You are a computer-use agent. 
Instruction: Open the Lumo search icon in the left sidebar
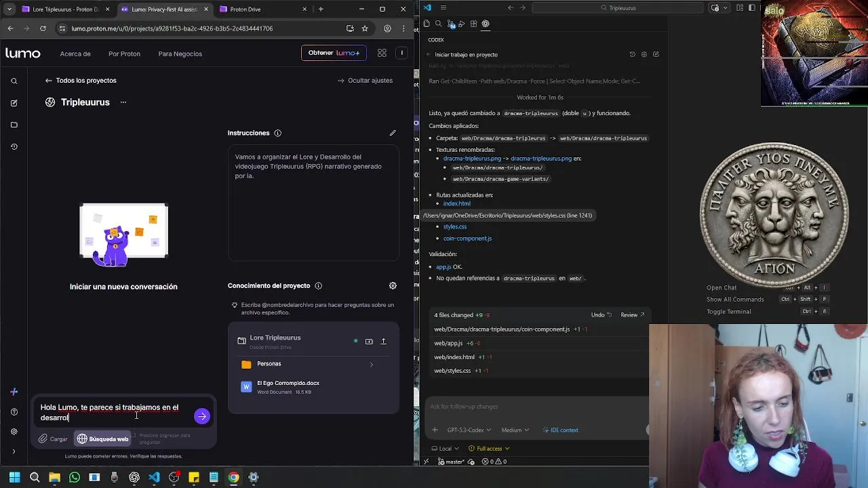[x=14, y=81]
